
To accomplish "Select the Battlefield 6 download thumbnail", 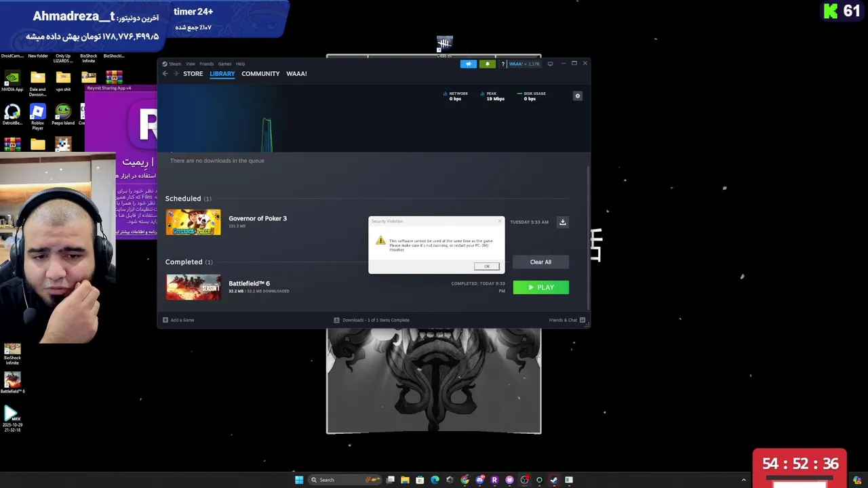I will pyautogui.click(x=193, y=287).
